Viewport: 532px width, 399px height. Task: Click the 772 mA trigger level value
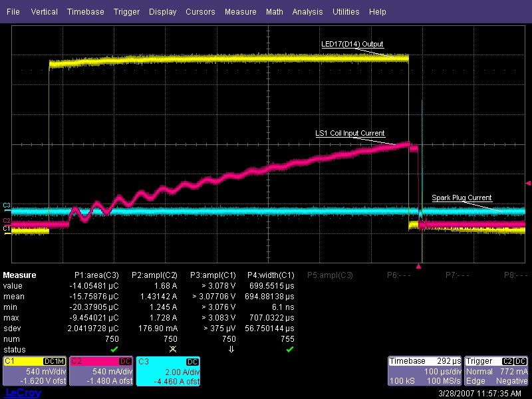click(x=514, y=372)
